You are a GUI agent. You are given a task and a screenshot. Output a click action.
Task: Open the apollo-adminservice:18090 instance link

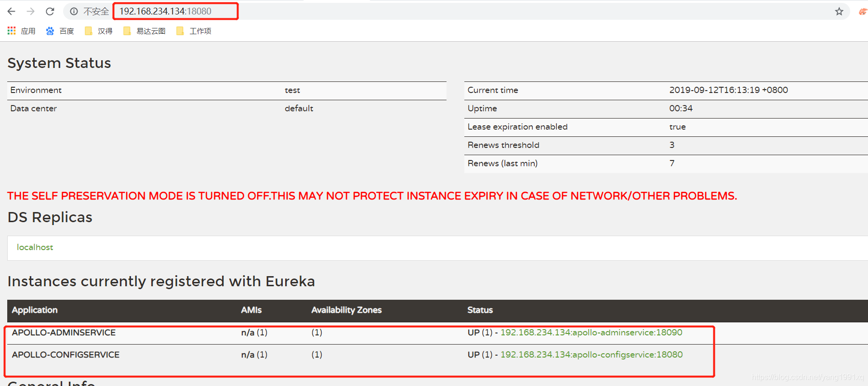tap(591, 333)
